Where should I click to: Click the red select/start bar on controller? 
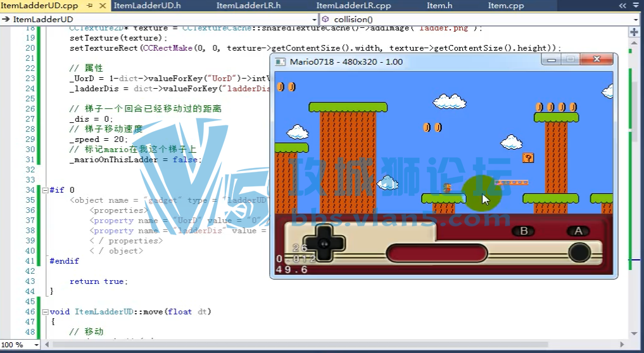pos(436,253)
